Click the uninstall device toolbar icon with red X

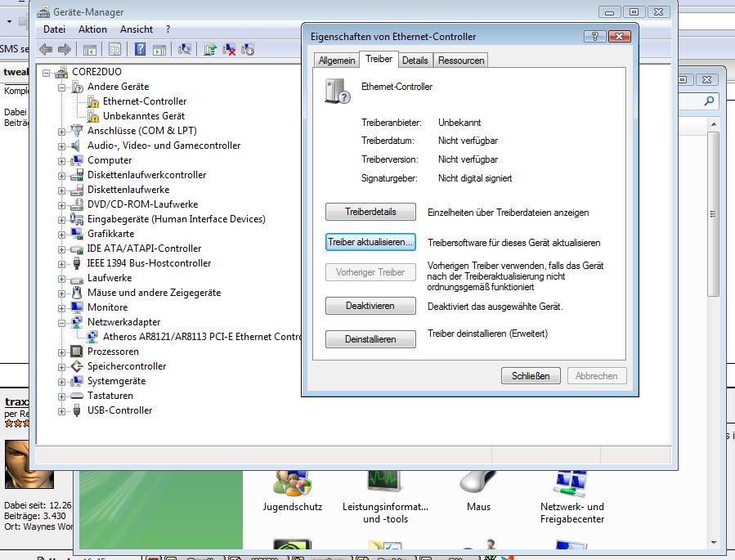coord(230,50)
